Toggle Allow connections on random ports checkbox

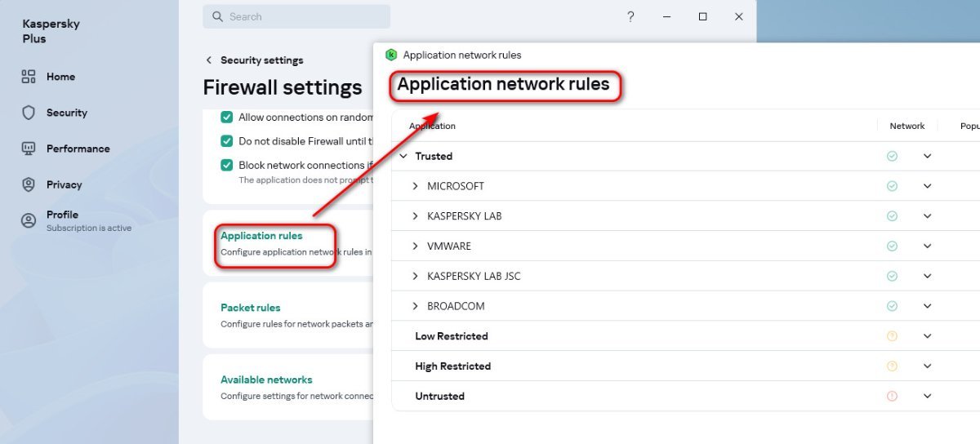tap(227, 118)
